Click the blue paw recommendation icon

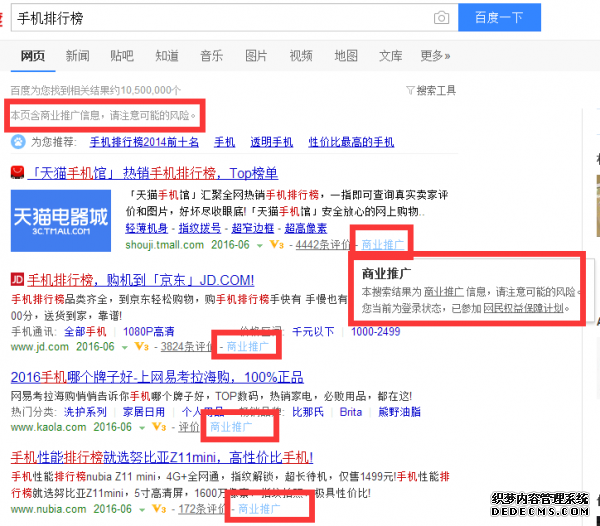[x=17, y=142]
